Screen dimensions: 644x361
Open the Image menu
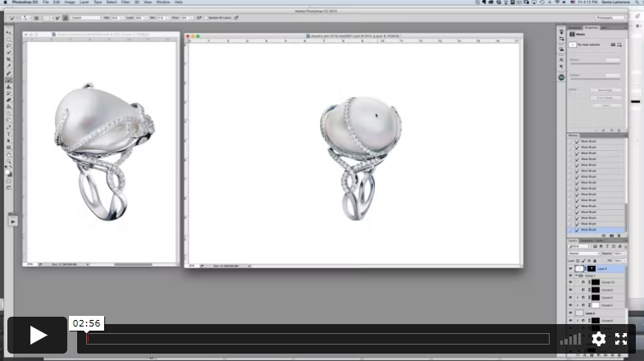70,2
